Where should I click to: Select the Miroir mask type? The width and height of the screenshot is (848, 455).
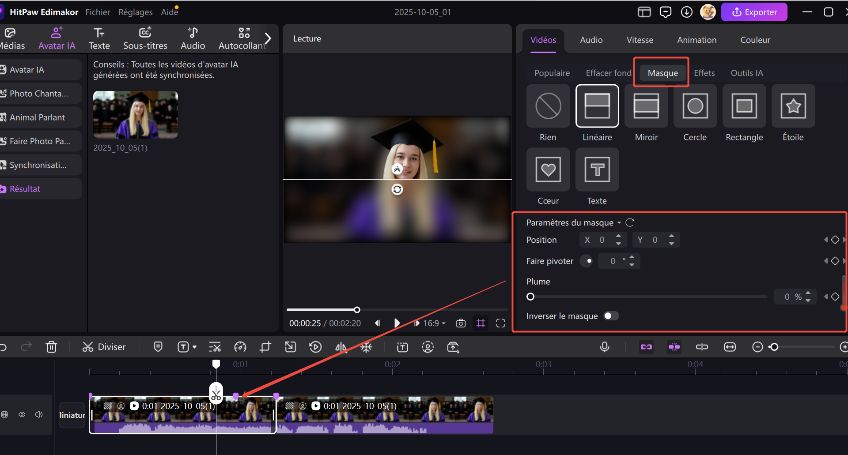tap(646, 106)
